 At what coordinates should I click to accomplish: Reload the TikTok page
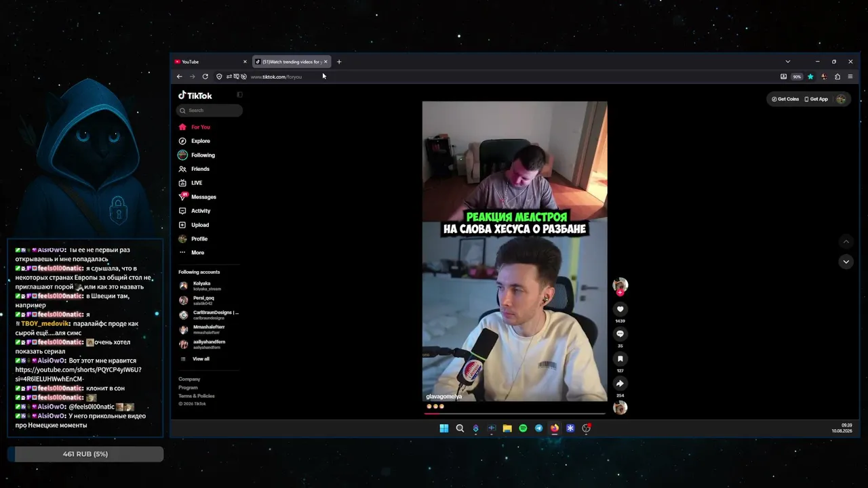(x=205, y=77)
